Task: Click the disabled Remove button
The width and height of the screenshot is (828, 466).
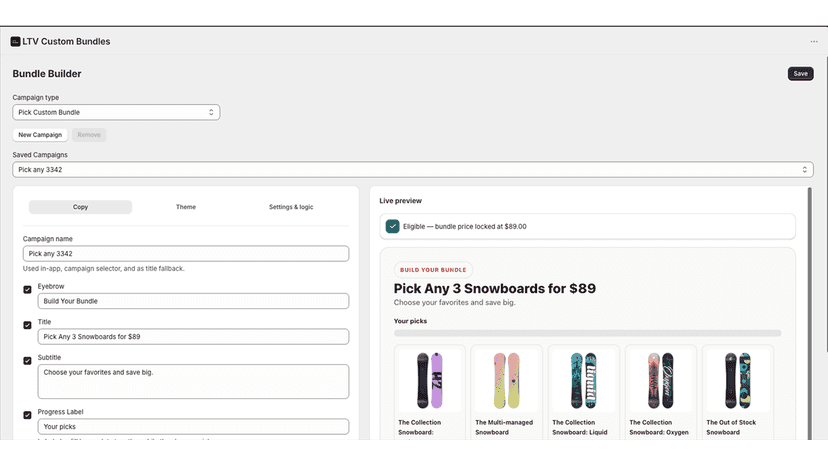Action: point(89,135)
